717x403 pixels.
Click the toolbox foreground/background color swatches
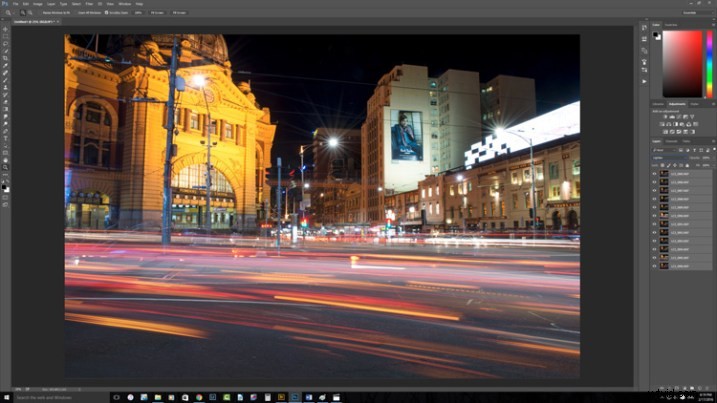pyautogui.click(x=5, y=188)
